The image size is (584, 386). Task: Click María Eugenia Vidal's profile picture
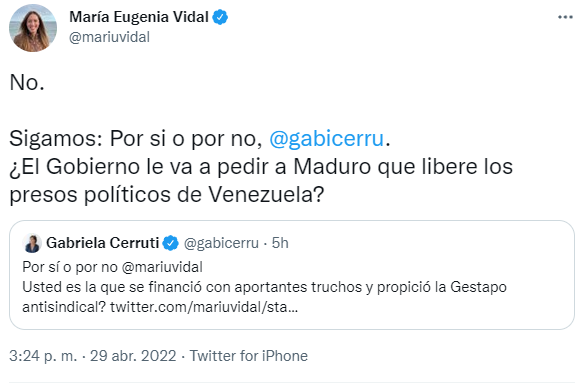point(33,28)
